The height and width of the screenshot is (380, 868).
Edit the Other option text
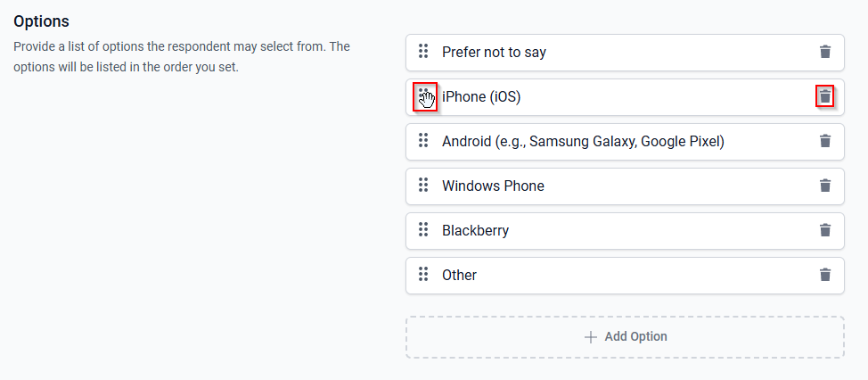(625, 276)
